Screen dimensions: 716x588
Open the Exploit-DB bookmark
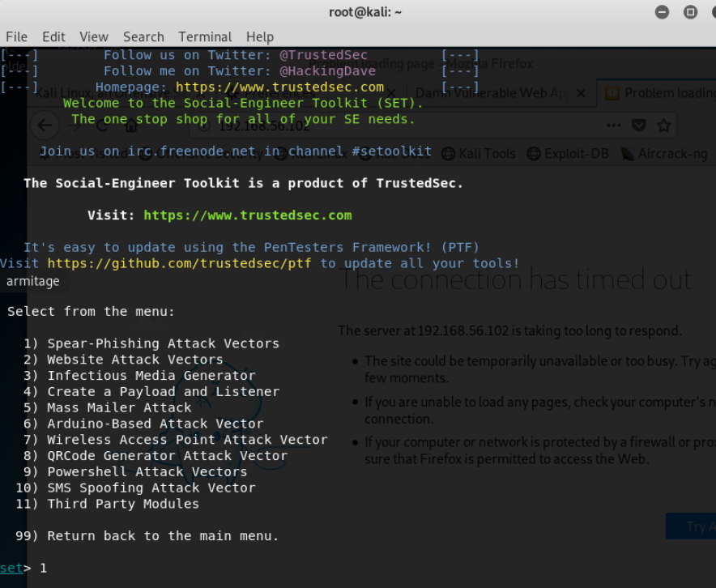(569, 153)
